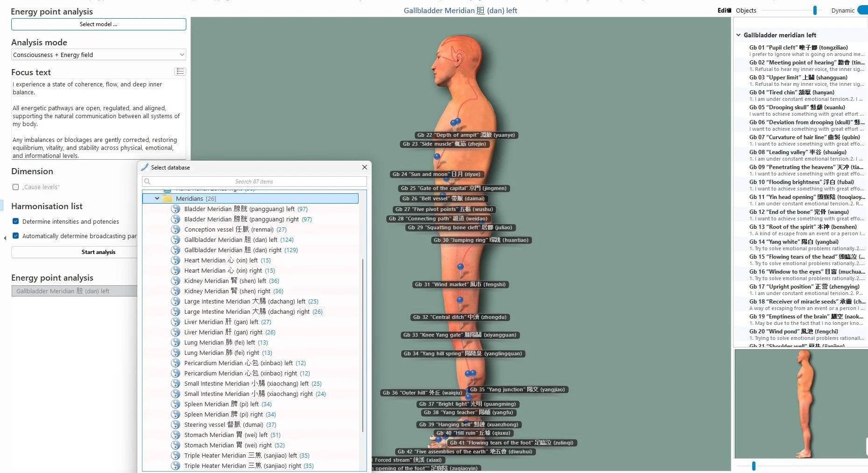This screenshot has height=473, width=868.
Task: Click the pen icon in Select database title
Action: click(145, 167)
